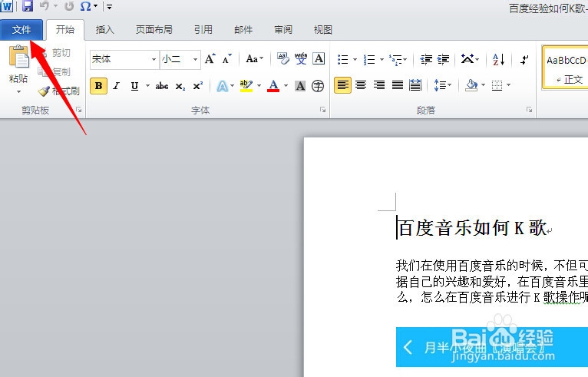
Task: Open the 小二 font size dropdown
Action: [x=195, y=59]
